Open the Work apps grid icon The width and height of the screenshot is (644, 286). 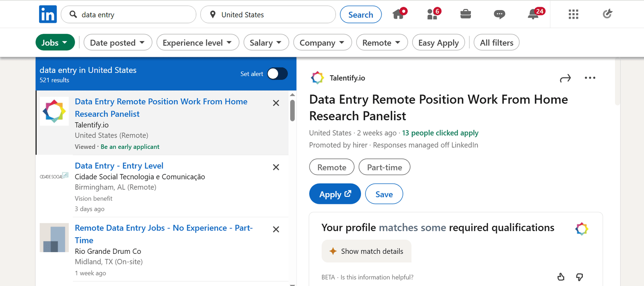pos(574,14)
